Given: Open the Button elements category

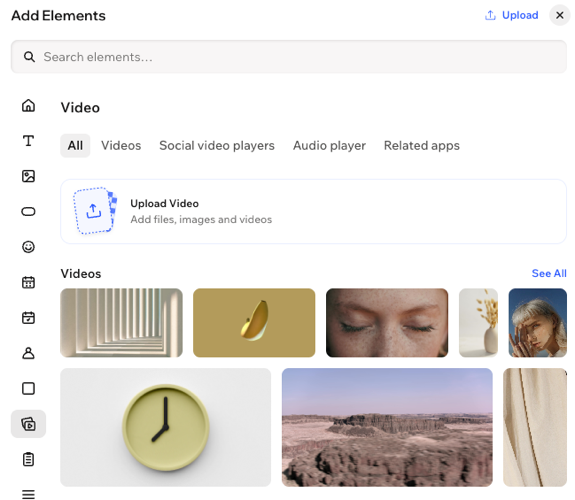Looking at the screenshot, I should 28,212.
